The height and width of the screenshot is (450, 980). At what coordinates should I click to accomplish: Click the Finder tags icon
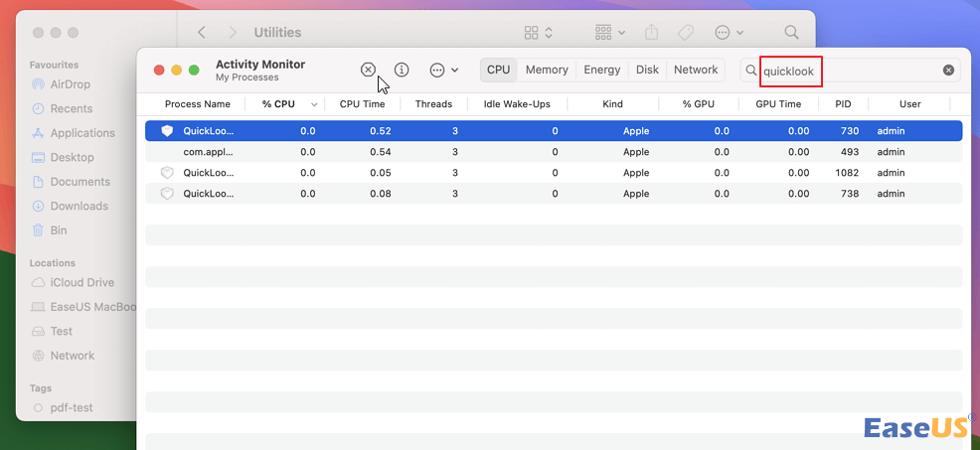[x=685, y=33]
